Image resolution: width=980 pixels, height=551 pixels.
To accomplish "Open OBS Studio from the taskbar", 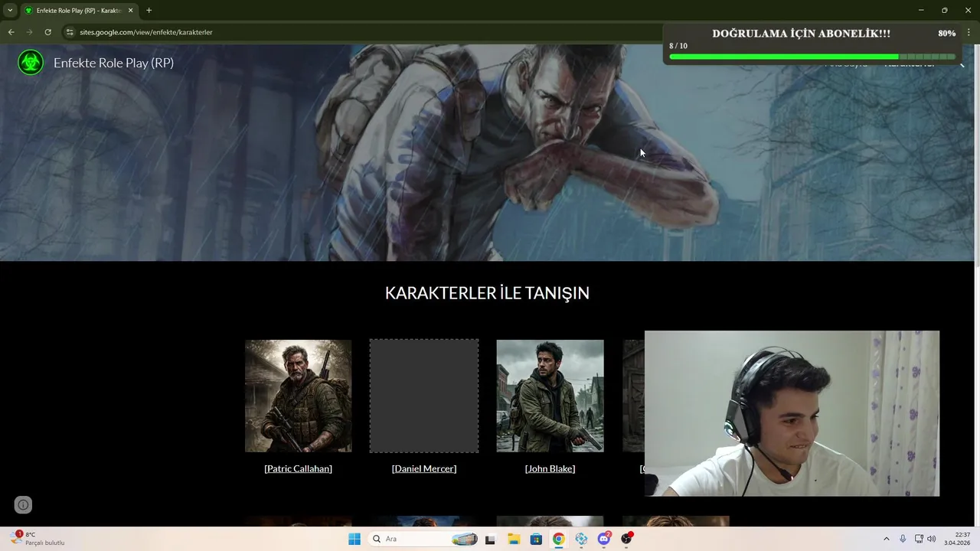I will [627, 539].
